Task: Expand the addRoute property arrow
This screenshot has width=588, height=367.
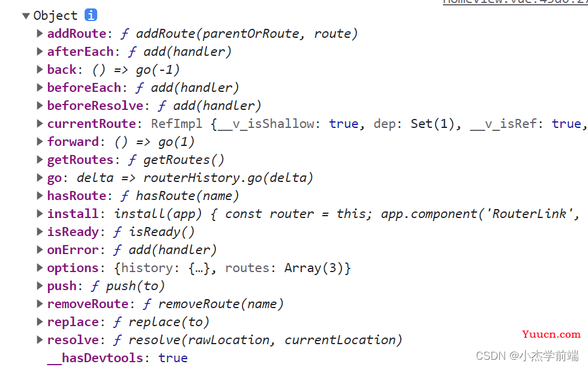Action: pyautogui.click(x=40, y=34)
